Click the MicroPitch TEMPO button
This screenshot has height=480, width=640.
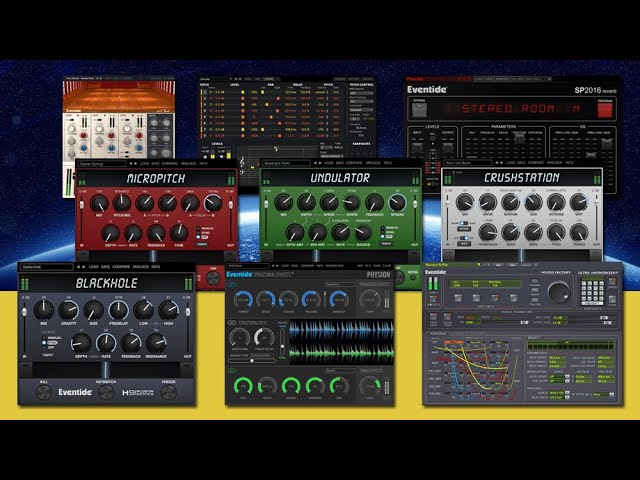point(202,244)
